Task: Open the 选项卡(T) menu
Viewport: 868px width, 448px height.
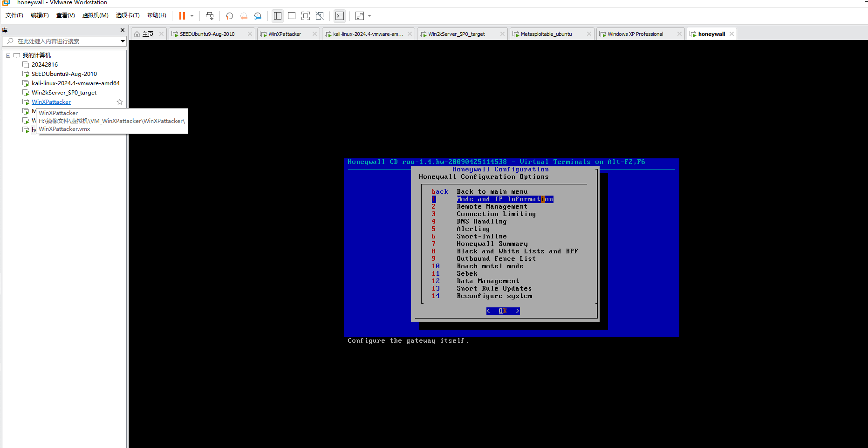Action: pos(128,15)
